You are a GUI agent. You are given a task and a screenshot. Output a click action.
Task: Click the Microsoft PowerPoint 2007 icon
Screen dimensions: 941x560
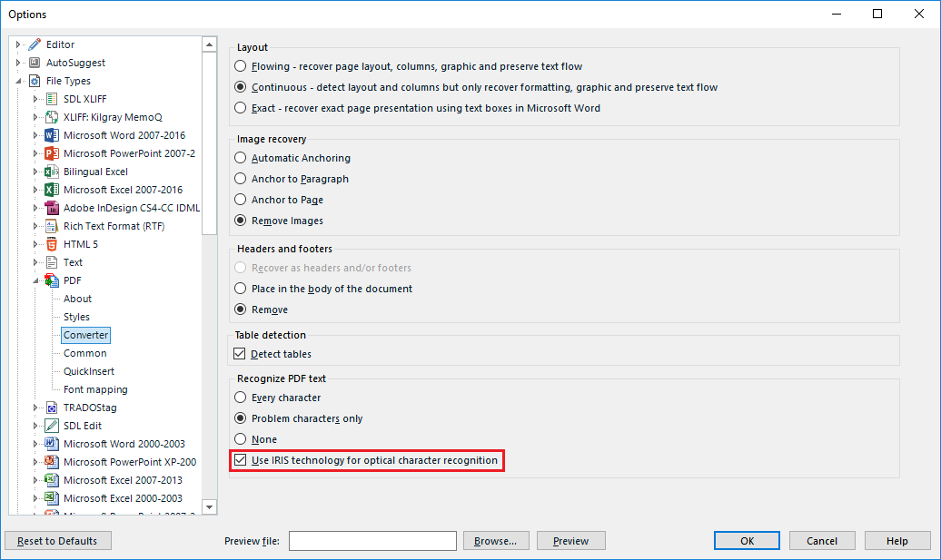point(52,153)
